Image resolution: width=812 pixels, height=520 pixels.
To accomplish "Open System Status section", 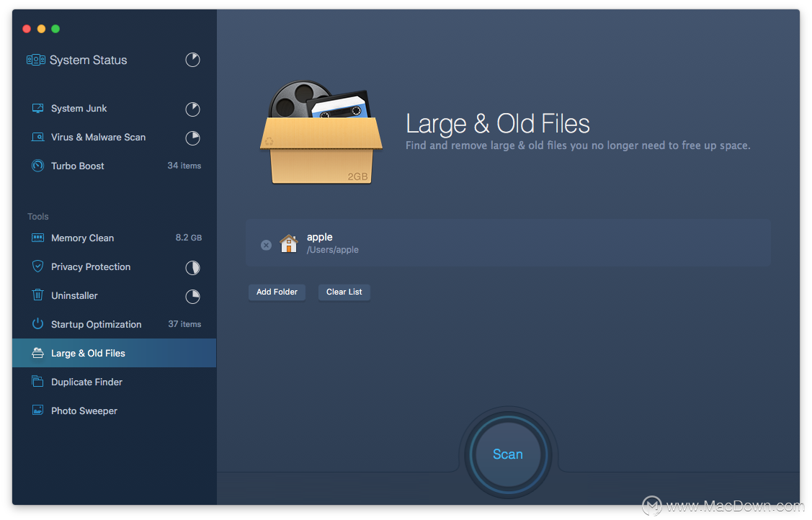I will point(88,60).
